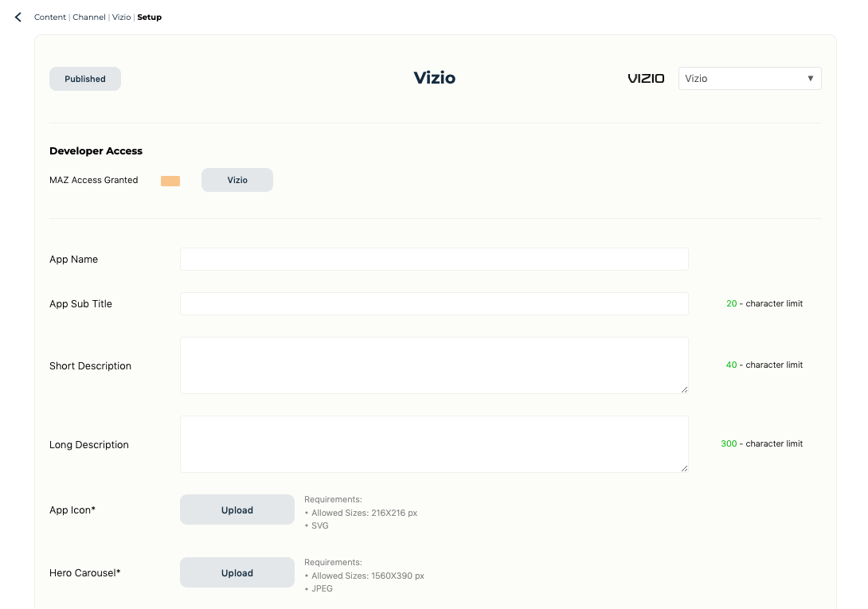
Task: Click the Setup breadcrumb item
Action: click(x=150, y=18)
